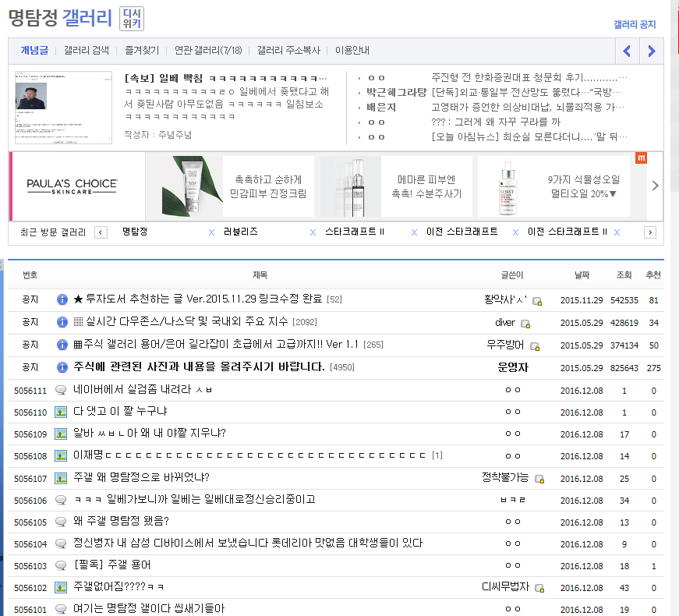Click the orange m icon on the ad banner
Image resolution: width=679 pixels, height=616 pixels.
[641, 158]
